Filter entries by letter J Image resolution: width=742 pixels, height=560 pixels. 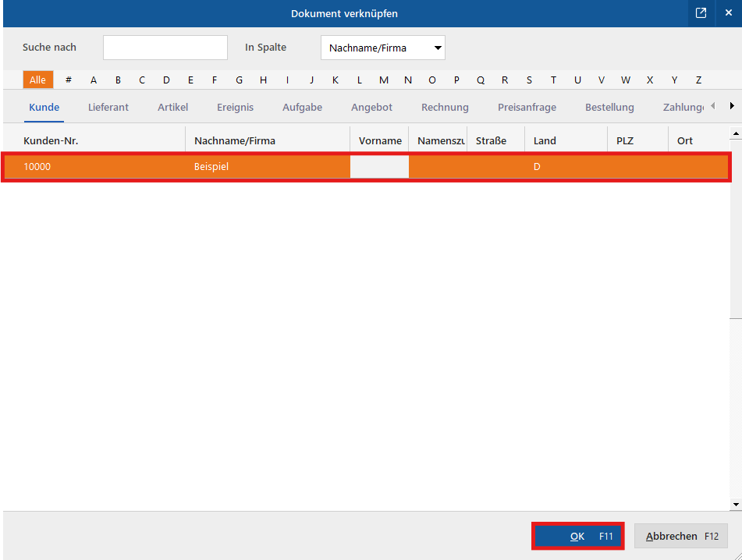click(311, 80)
